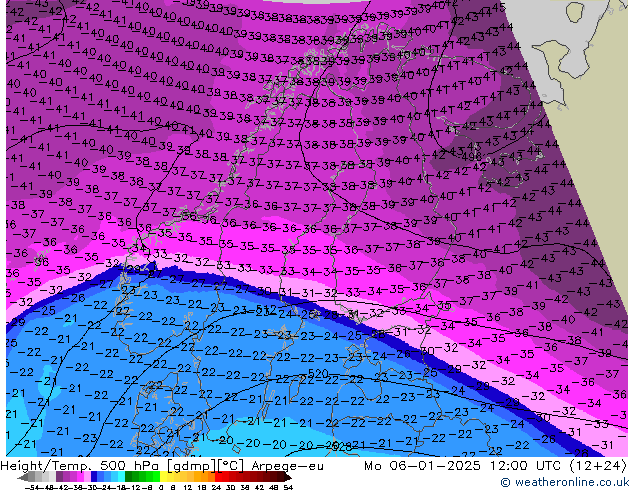Viewport: 634px width, 490px height.
Task: Click the cyan swatch near -18
Action: coord(121,477)
